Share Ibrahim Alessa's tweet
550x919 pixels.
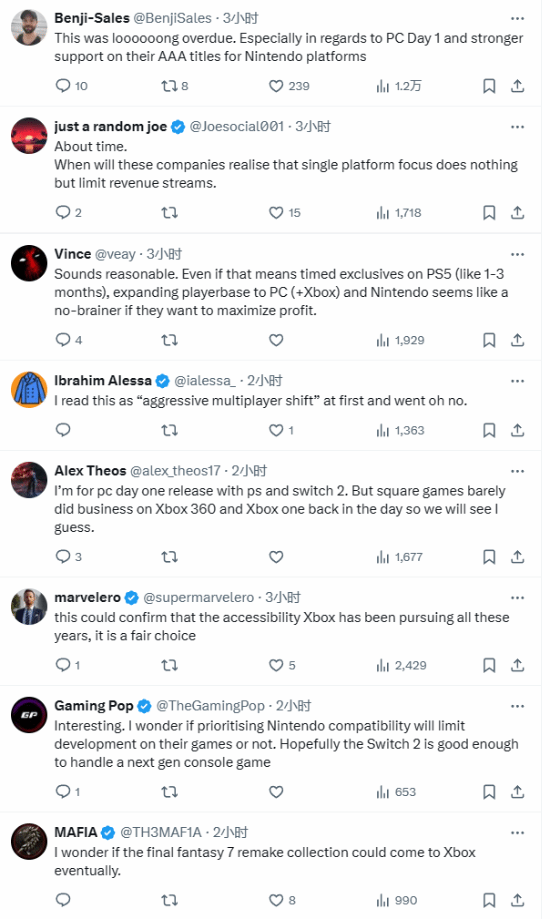click(517, 430)
